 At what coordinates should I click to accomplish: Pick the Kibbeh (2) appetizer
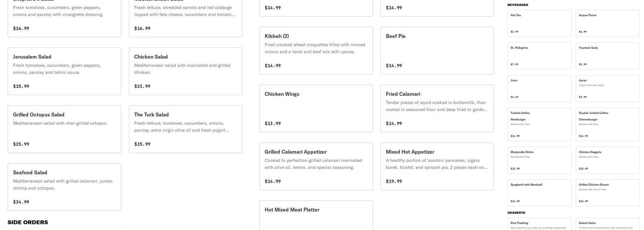point(316,50)
